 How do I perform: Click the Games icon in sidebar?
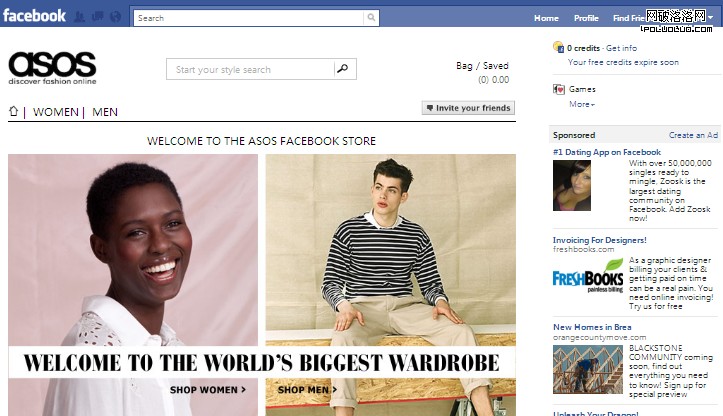coord(559,89)
